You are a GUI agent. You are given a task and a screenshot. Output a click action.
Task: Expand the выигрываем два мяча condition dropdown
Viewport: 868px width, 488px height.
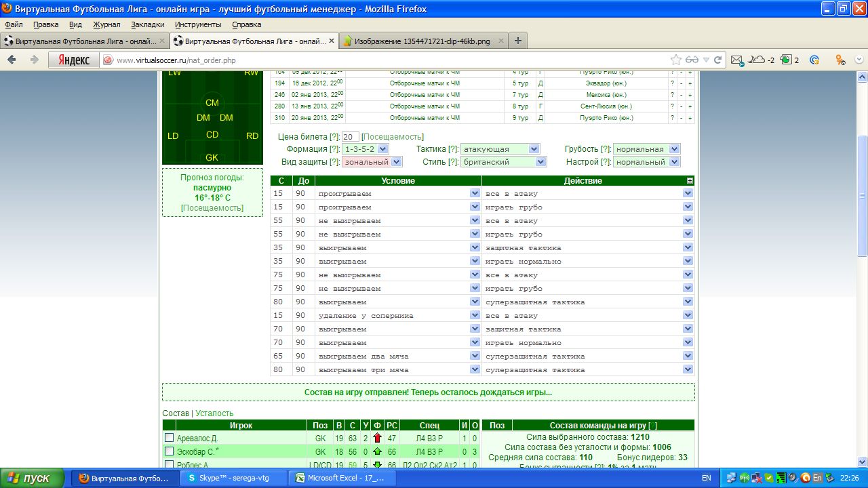point(475,356)
